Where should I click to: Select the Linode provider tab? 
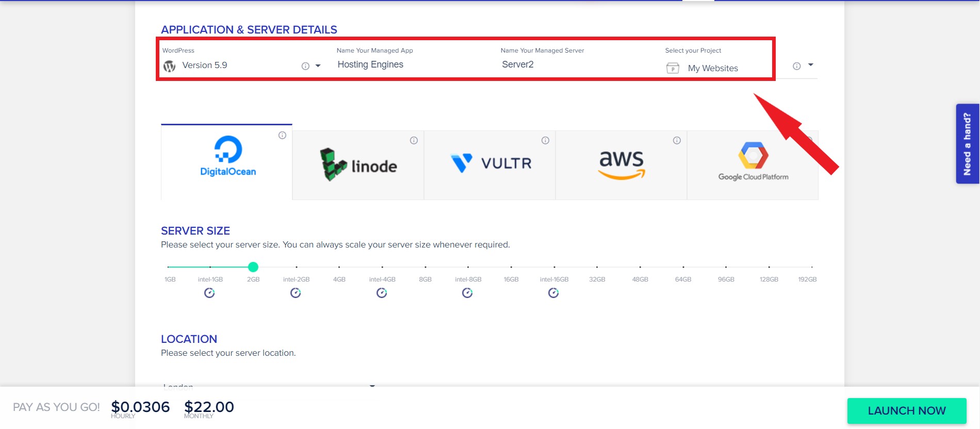pyautogui.click(x=358, y=165)
